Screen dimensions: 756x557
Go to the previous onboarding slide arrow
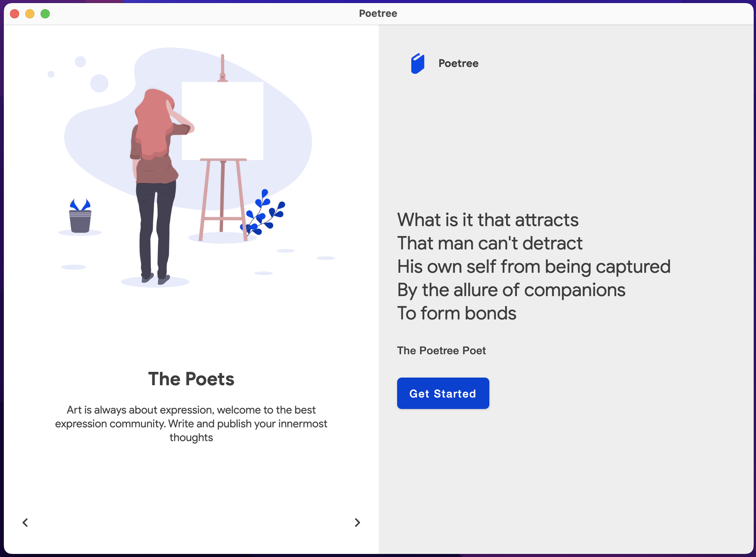(25, 523)
